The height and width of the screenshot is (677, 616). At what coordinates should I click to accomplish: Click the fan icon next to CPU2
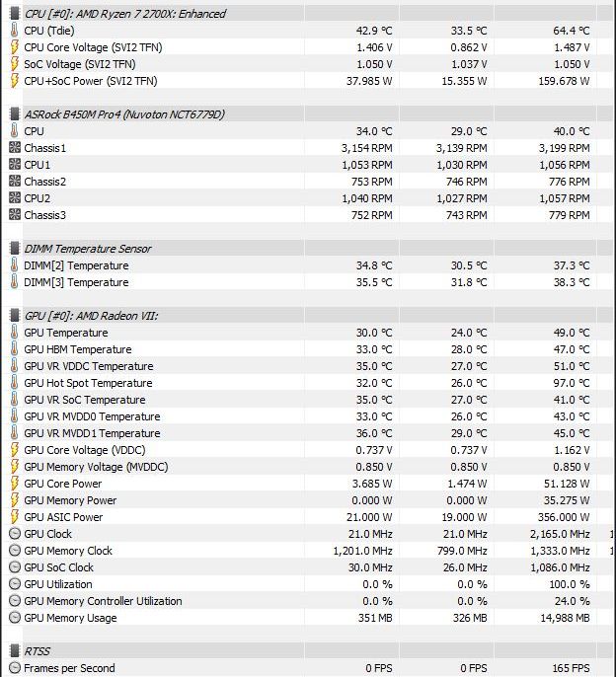[15, 198]
